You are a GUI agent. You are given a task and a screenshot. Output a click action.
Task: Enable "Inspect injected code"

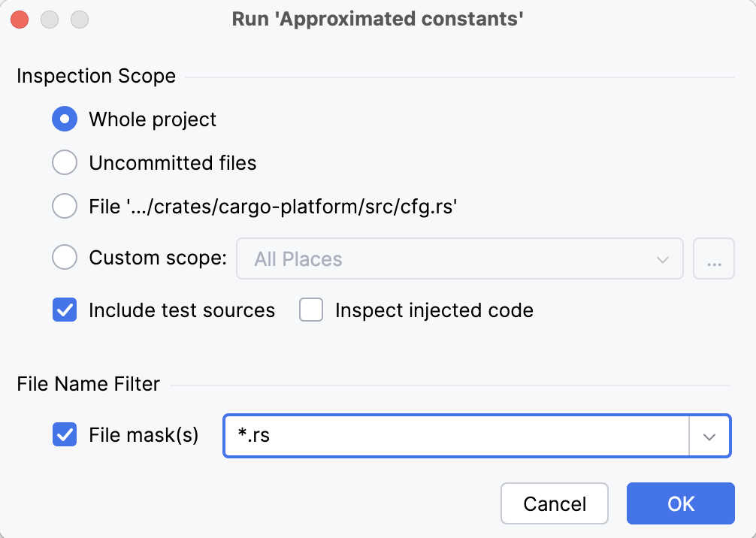tap(311, 310)
